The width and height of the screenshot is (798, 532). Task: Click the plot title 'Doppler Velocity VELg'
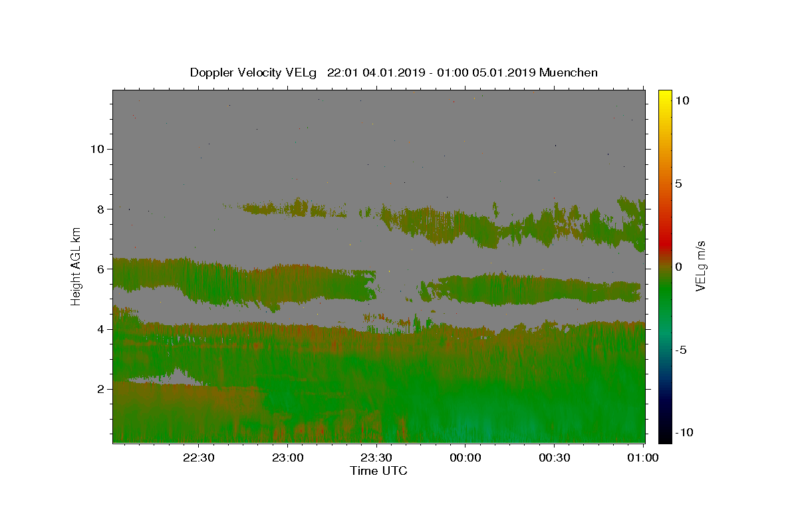pyautogui.click(x=255, y=72)
